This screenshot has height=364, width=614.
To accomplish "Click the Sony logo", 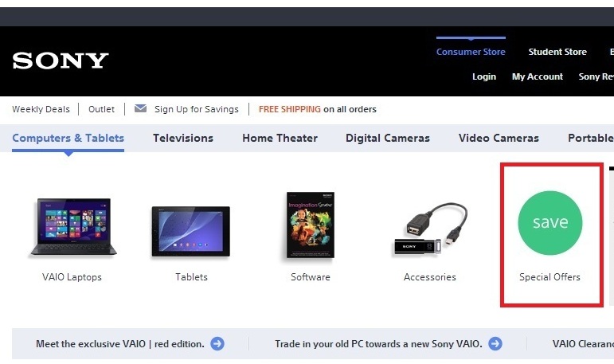I will [61, 61].
